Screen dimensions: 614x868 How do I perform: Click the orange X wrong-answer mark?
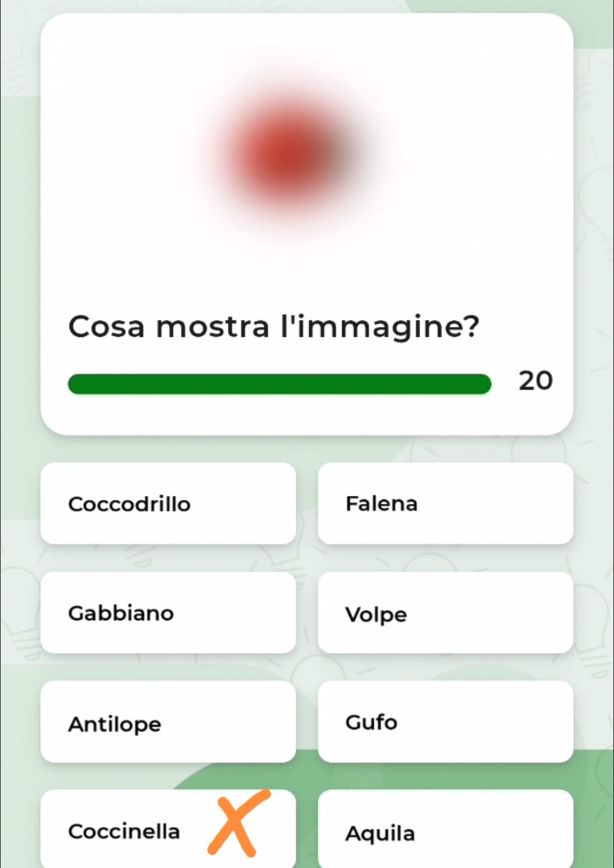click(x=239, y=822)
